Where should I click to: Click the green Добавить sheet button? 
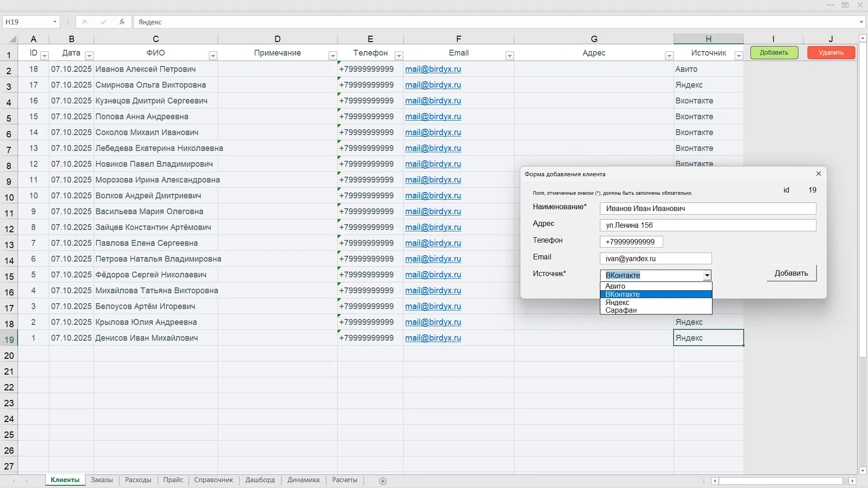774,52
